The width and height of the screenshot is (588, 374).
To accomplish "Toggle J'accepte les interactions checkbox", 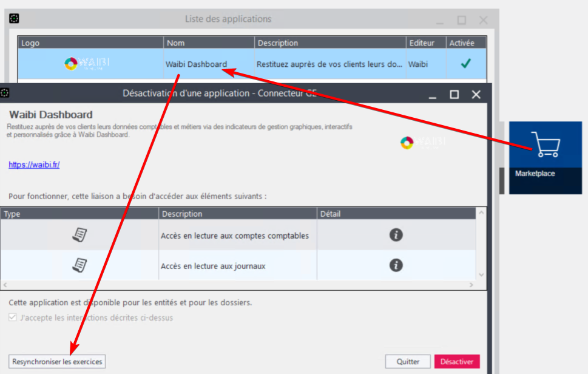I will (x=13, y=318).
